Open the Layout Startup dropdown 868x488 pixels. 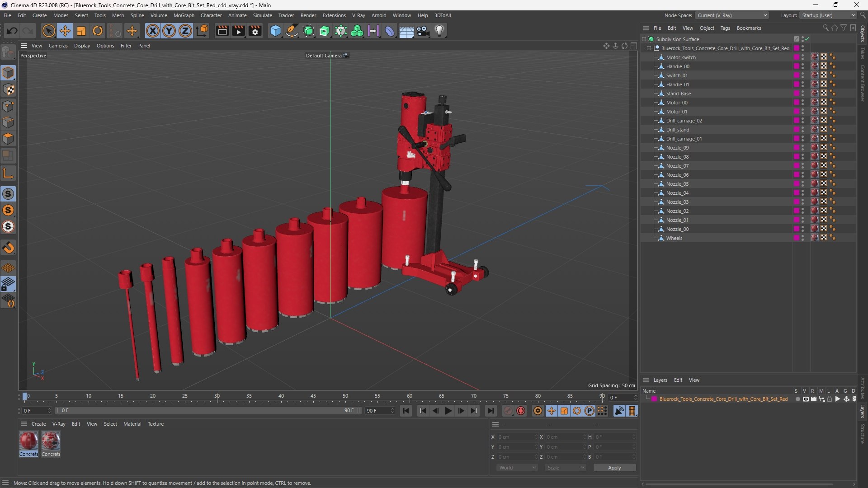point(828,15)
